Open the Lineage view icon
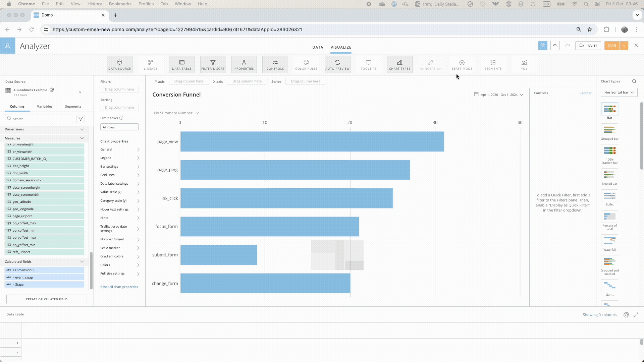This screenshot has width=644, height=362. (151, 64)
